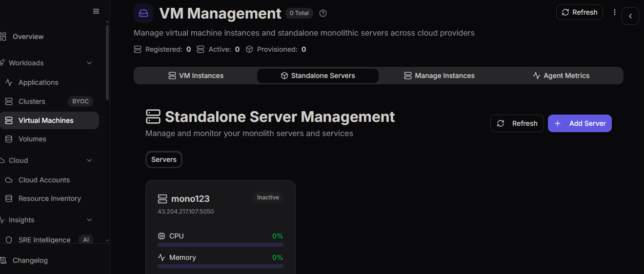Viewport: 644px width, 274px height.
Task: Open the Changelog page
Action: click(x=30, y=260)
